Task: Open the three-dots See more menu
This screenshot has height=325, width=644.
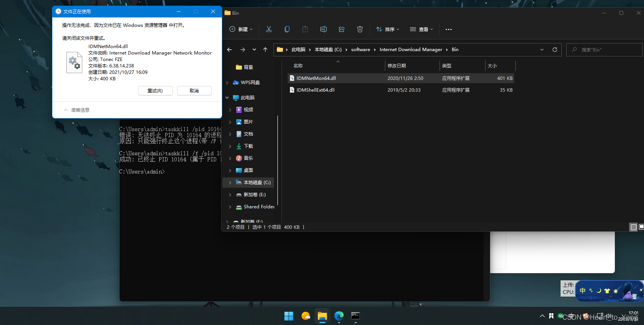Action: (x=449, y=29)
